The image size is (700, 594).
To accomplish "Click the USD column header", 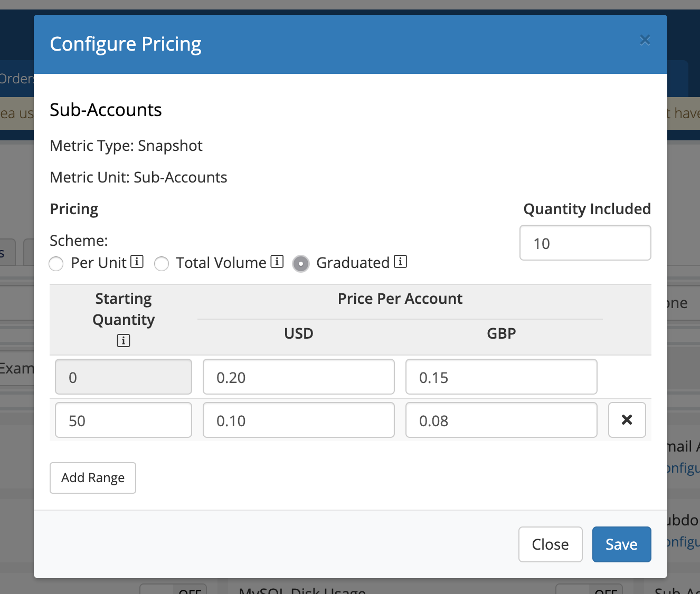I will click(x=299, y=333).
